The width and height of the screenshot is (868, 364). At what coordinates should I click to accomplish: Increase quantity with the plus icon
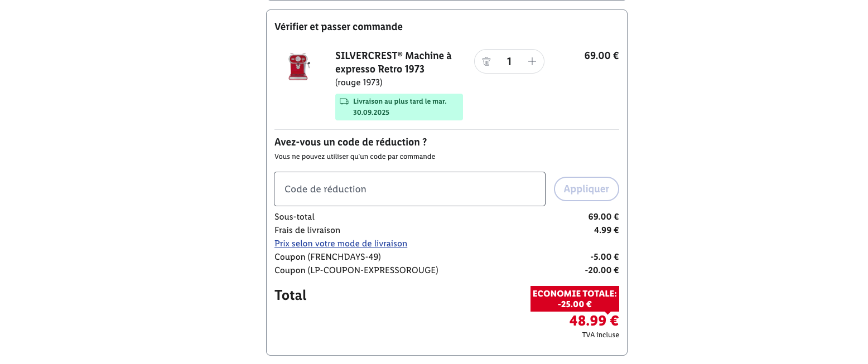point(532,61)
